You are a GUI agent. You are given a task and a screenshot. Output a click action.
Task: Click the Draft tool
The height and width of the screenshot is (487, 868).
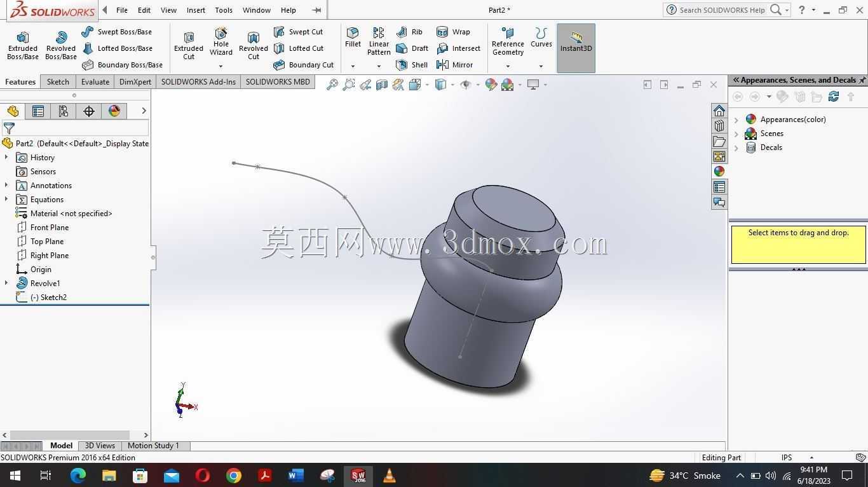coord(412,48)
